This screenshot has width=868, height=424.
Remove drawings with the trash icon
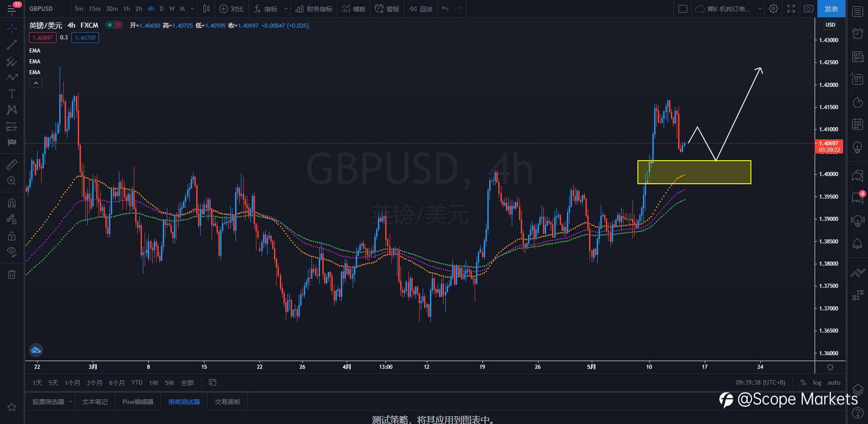pos(12,274)
